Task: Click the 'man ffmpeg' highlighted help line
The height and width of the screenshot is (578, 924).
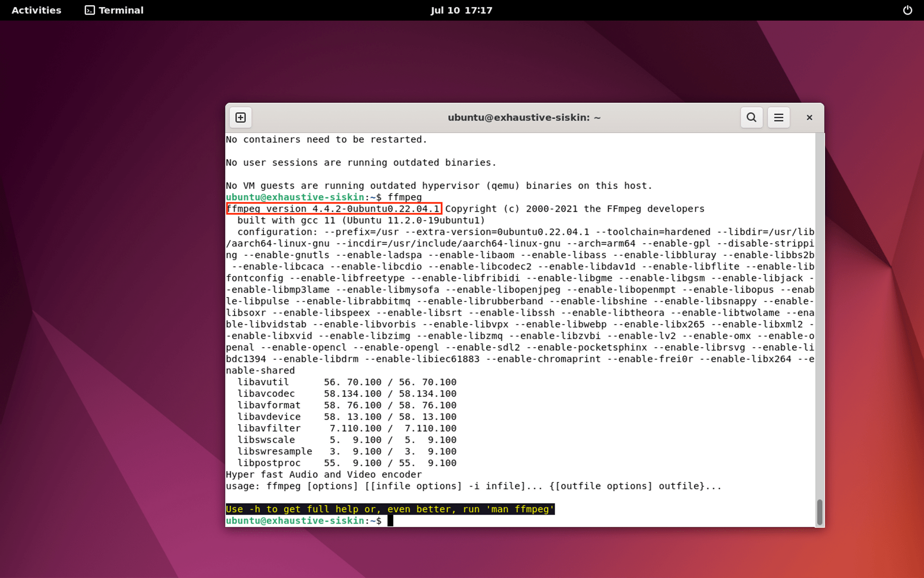Action: 389,509
